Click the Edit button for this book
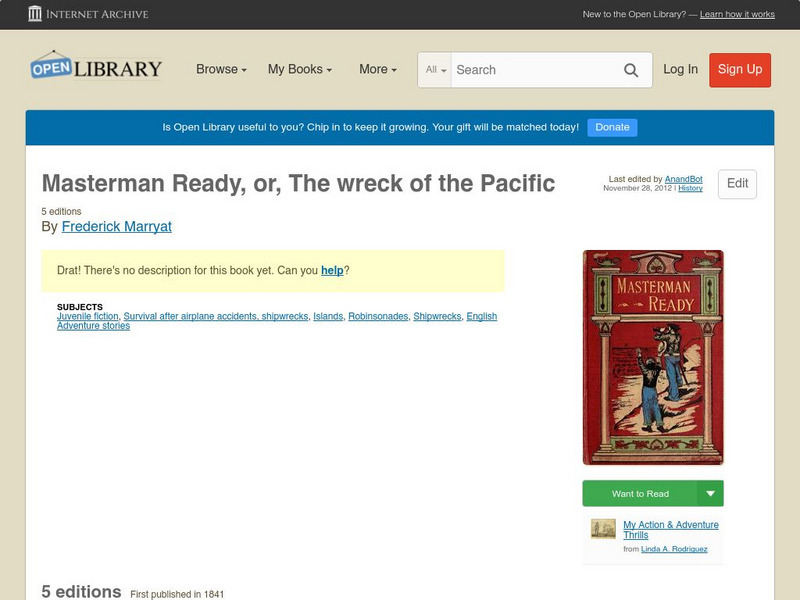 point(737,184)
